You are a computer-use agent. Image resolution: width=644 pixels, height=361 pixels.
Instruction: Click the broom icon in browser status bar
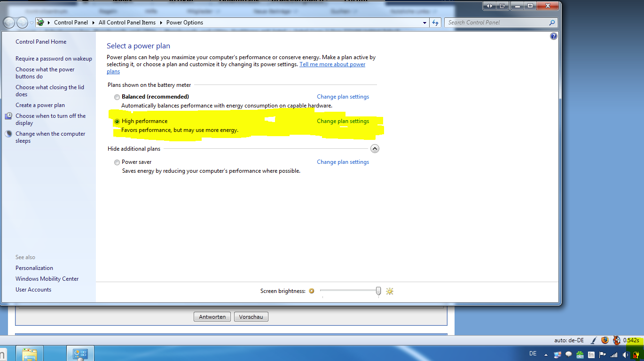coord(594,340)
